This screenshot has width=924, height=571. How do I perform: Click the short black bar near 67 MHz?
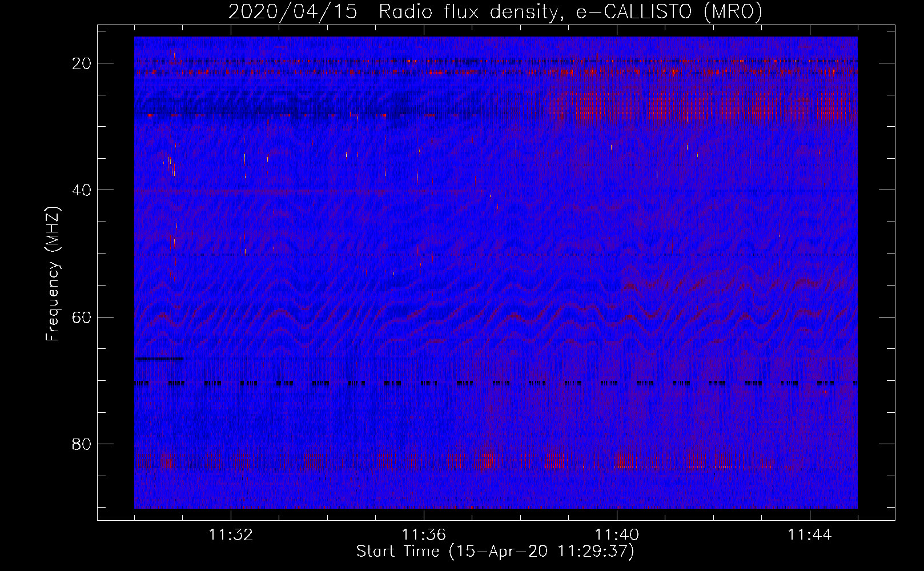click(159, 359)
